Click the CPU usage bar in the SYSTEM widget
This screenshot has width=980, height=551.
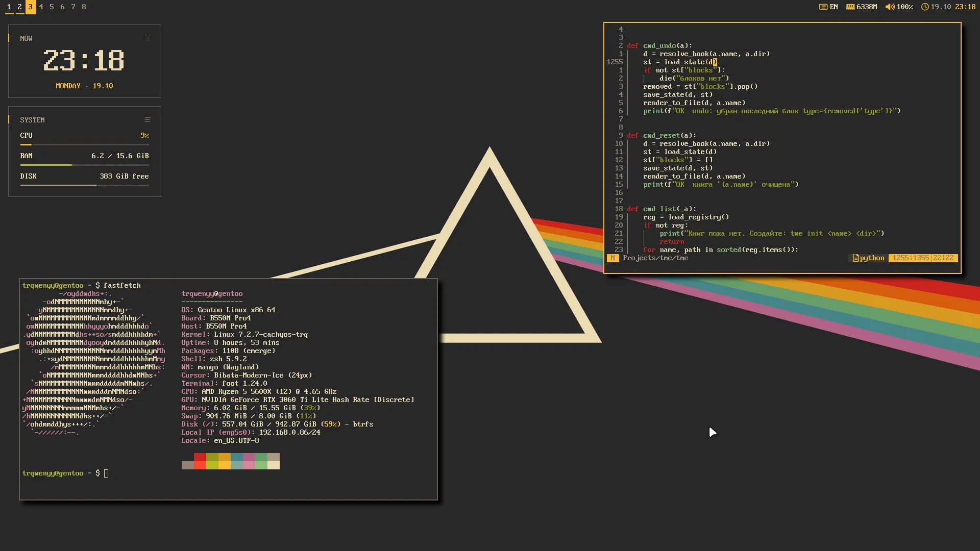click(x=85, y=145)
